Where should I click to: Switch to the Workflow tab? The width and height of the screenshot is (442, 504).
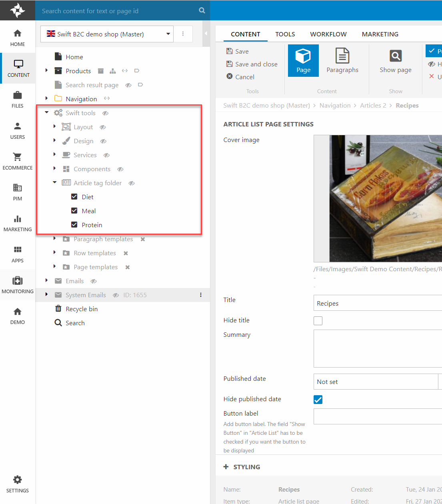click(x=328, y=34)
